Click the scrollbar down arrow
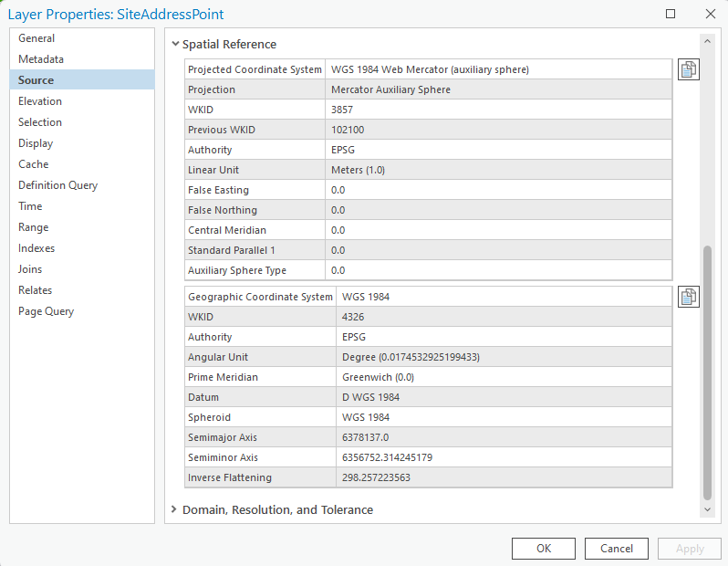 (x=707, y=509)
